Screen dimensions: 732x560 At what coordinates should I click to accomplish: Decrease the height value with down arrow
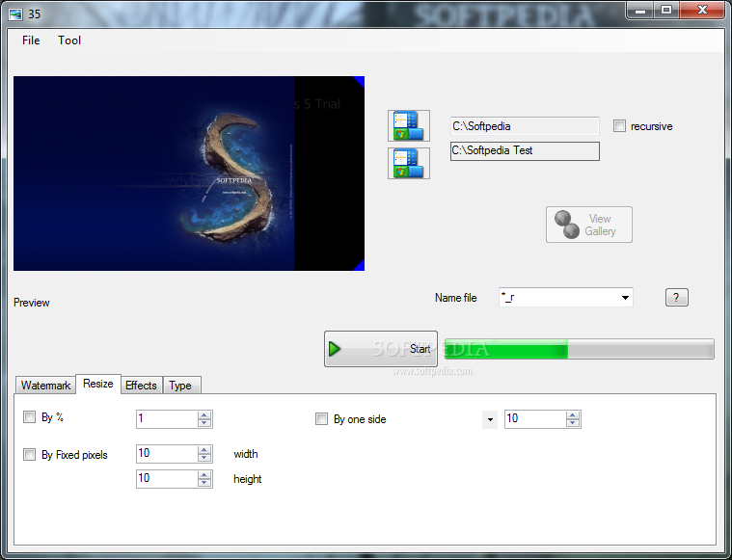(x=204, y=483)
